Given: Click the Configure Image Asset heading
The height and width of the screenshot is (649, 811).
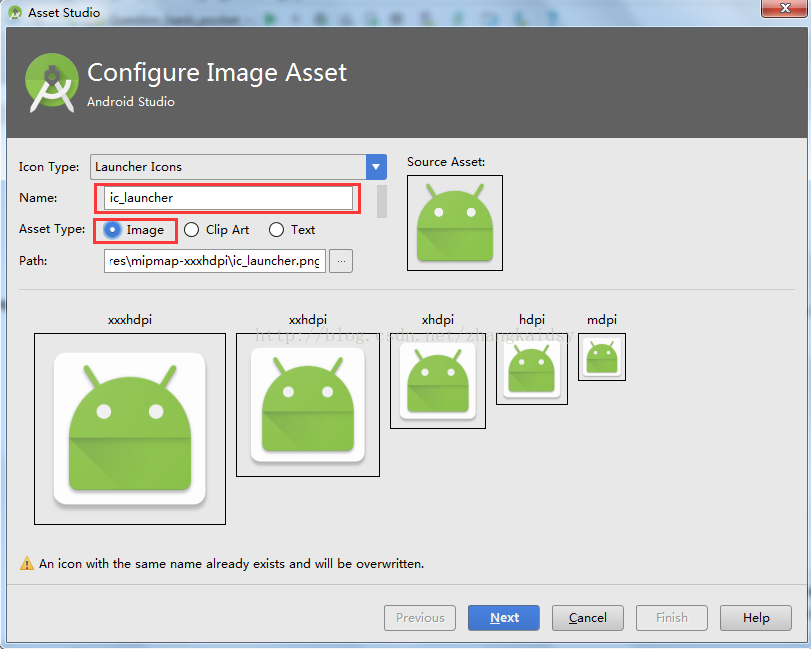Looking at the screenshot, I should [x=217, y=72].
